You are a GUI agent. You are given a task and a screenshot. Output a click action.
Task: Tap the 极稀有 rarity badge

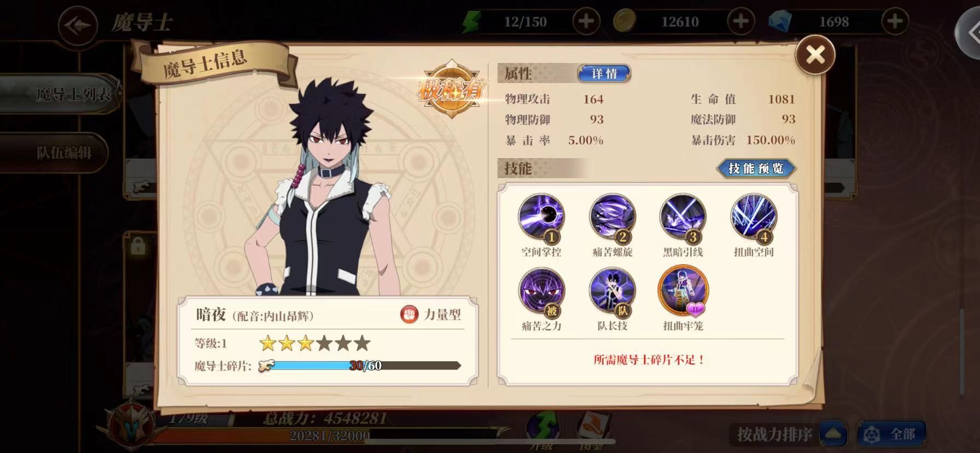tap(452, 89)
